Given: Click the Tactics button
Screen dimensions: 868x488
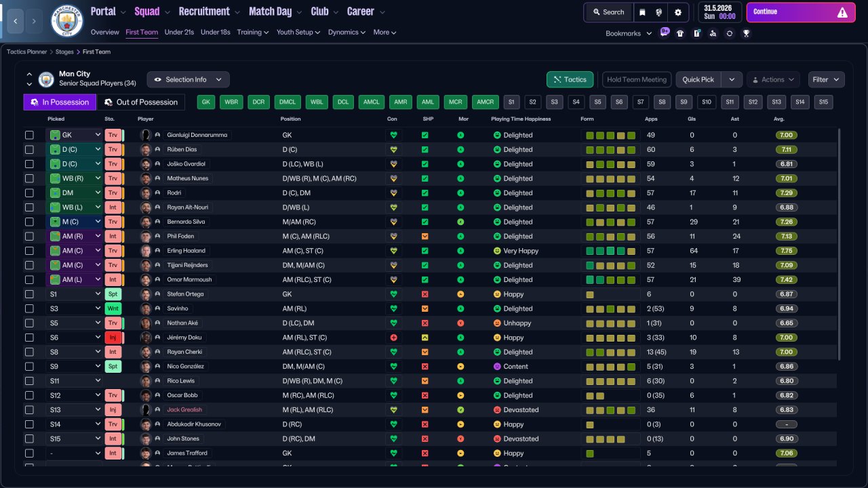Looking at the screenshot, I should click(x=570, y=79).
